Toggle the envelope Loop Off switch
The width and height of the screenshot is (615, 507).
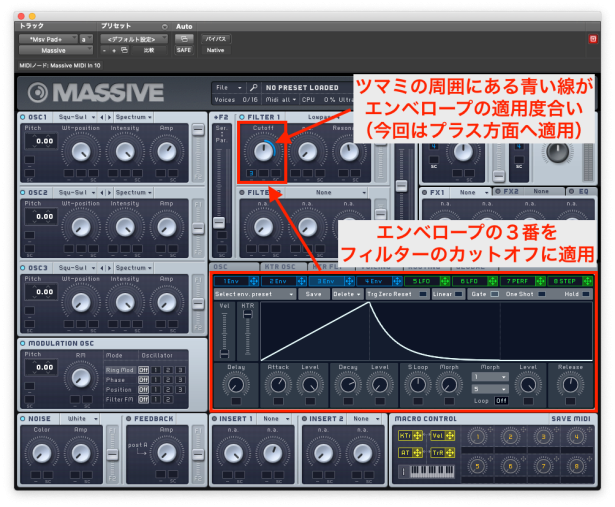point(501,400)
